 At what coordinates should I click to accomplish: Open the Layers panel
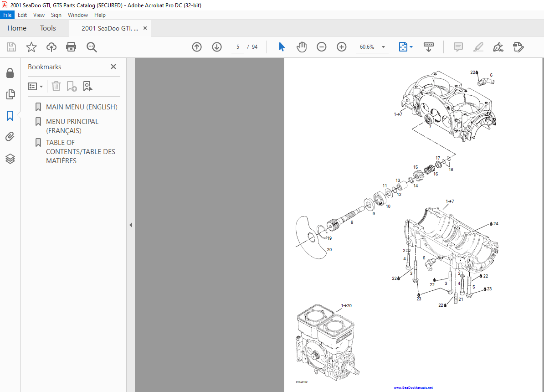coord(10,159)
